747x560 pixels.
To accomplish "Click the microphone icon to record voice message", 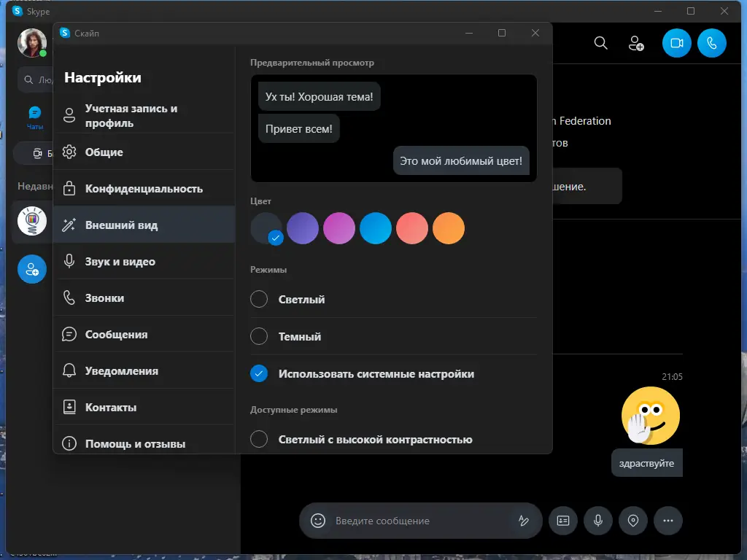I will coord(597,521).
